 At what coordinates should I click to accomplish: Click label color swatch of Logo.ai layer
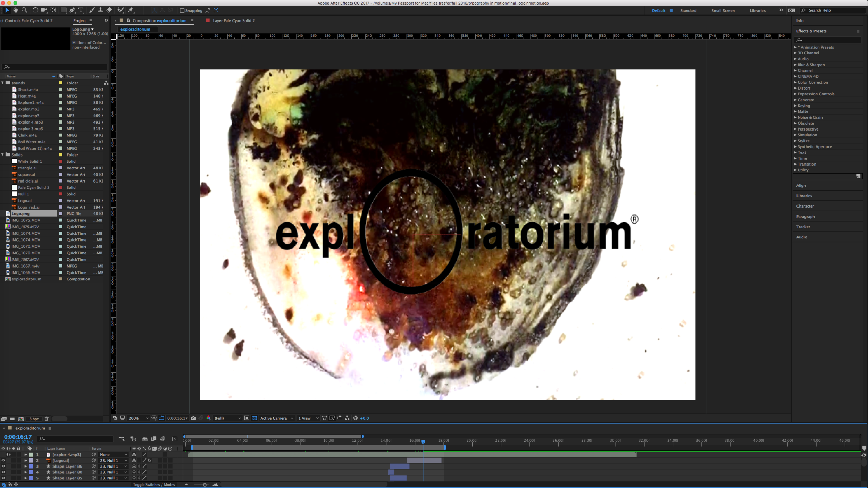tap(31, 461)
